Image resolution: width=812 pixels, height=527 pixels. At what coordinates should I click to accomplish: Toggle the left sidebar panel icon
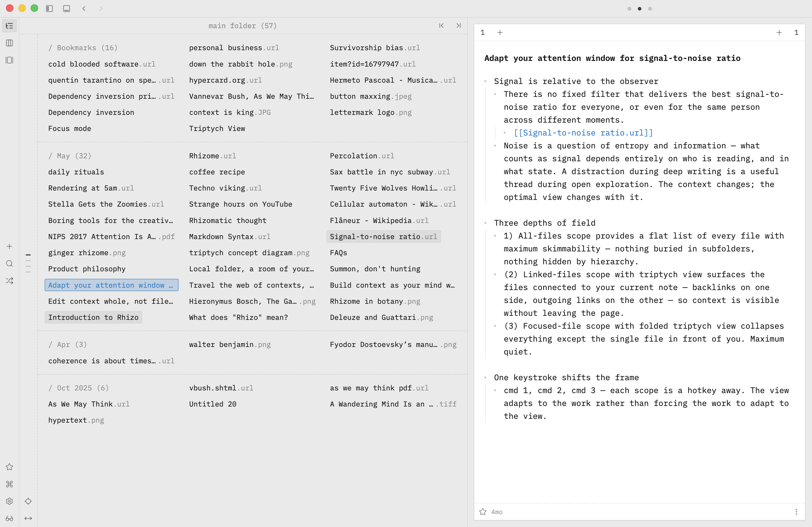(x=49, y=9)
